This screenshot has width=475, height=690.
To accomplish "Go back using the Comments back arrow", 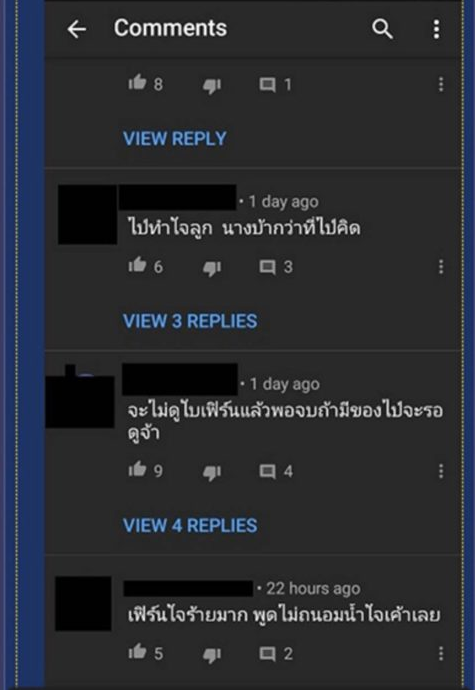I will click(x=77, y=29).
